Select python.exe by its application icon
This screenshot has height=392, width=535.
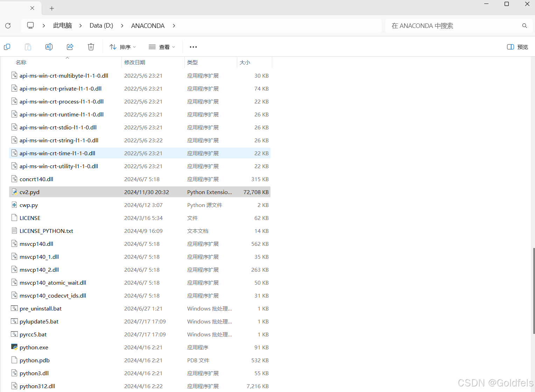(x=14, y=347)
